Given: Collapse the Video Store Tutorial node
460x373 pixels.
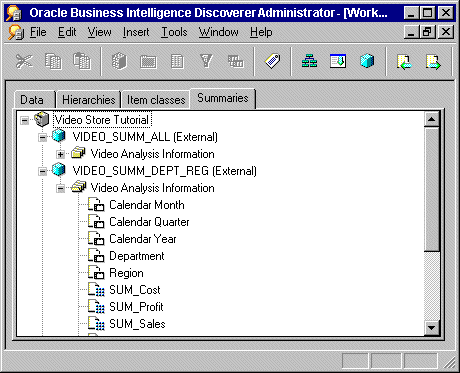Looking at the screenshot, I should pyautogui.click(x=25, y=120).
